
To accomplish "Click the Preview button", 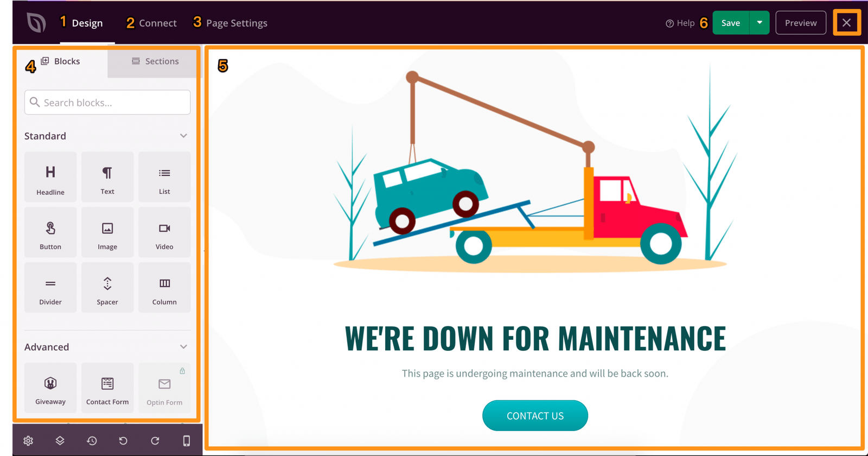I will pos(800,23).
